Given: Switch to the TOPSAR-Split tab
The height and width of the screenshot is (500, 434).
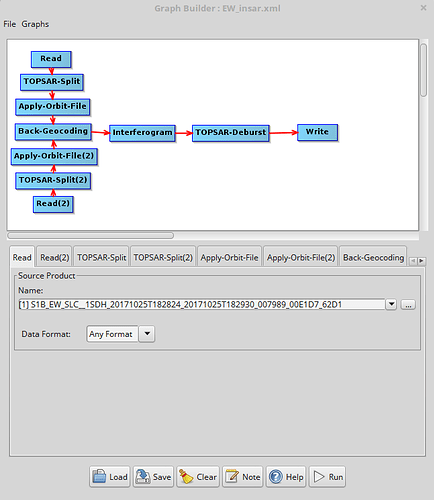Looking at the screenshot, I should (x=102, y=257).
